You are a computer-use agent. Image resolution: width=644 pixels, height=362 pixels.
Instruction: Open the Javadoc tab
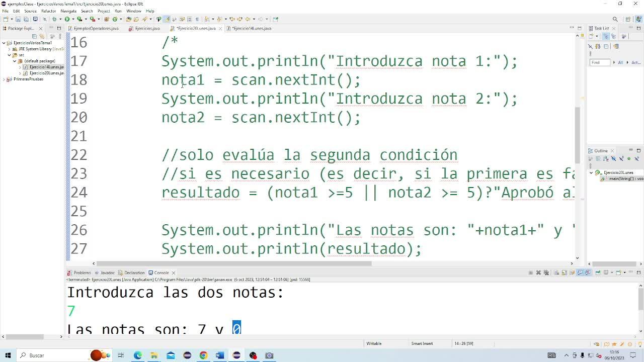click(x=105, y=273)
